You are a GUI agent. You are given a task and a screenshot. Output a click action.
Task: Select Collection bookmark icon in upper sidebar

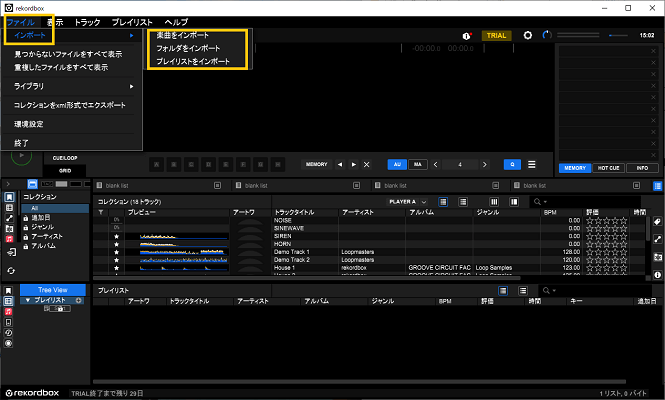(x=9, y=197)
